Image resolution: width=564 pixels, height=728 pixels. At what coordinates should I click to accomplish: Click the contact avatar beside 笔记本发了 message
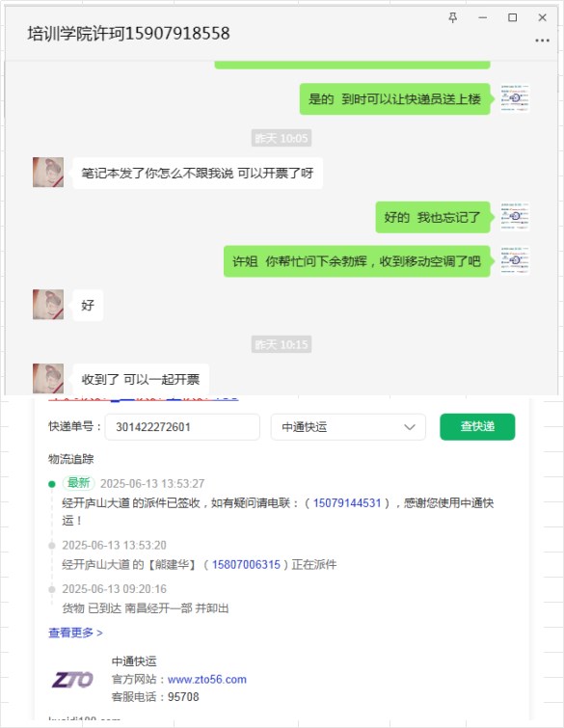click(x=48, y=173)
